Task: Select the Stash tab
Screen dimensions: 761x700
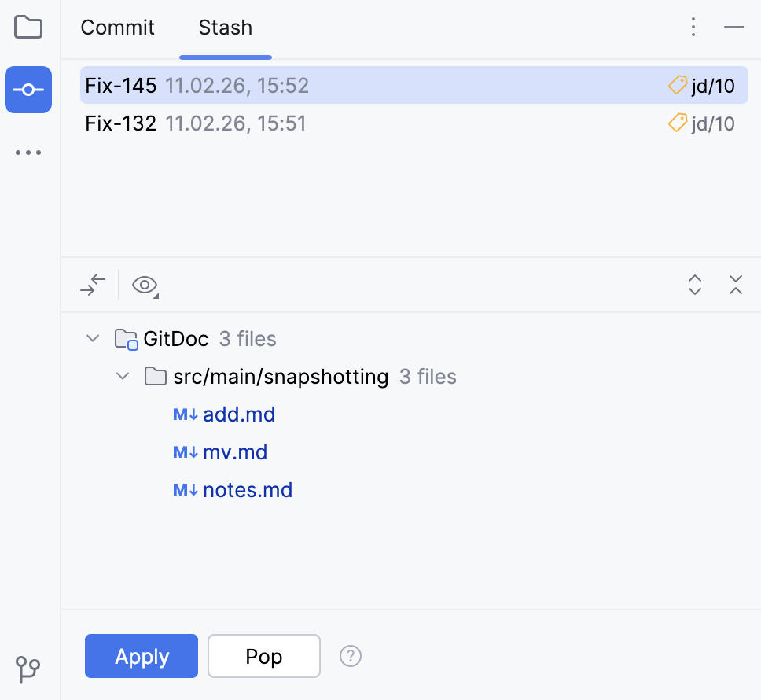Action: pyautogui.click(x=226, y=28)
